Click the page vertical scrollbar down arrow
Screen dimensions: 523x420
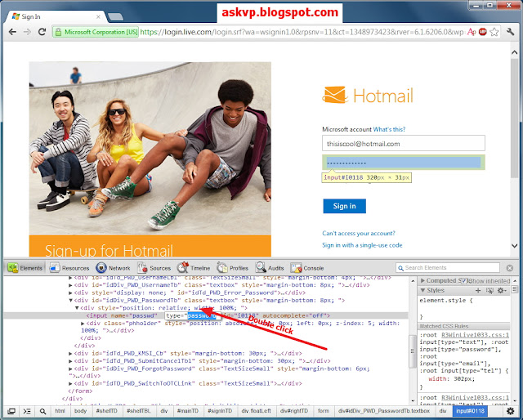514,245
